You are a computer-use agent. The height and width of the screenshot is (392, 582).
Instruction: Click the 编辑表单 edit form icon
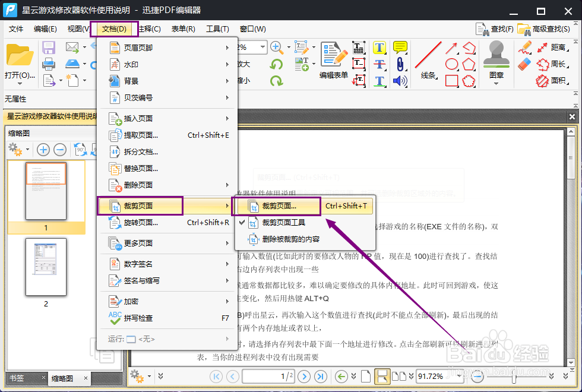[x=334, y=59]
